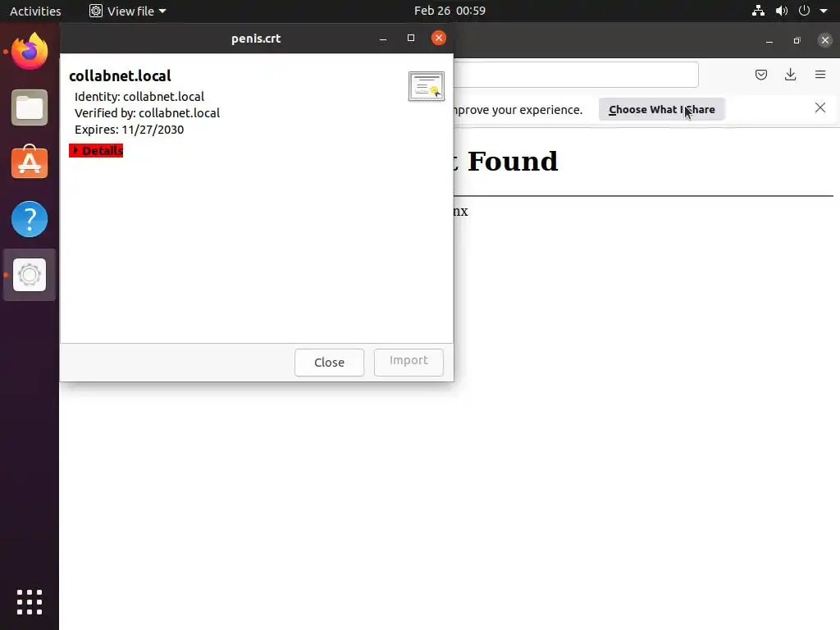Open the network status icon in system tray

pyautogui.click(x=758, y=11)
